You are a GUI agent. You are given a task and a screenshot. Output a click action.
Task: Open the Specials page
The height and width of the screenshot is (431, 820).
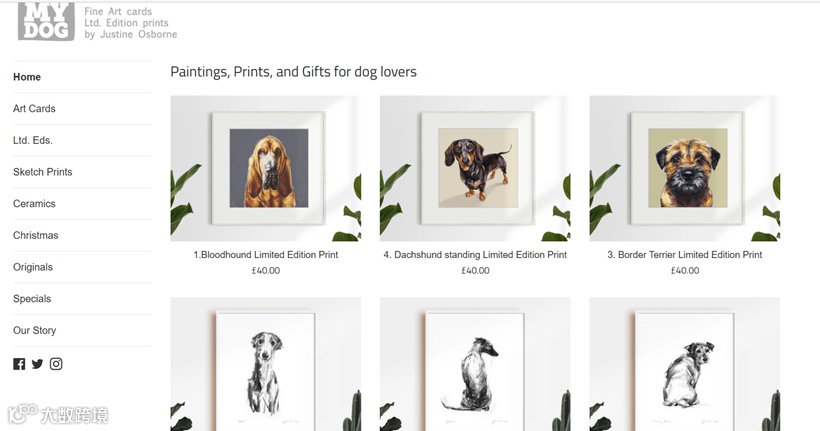pyautogui.click(x=32, y=299)
